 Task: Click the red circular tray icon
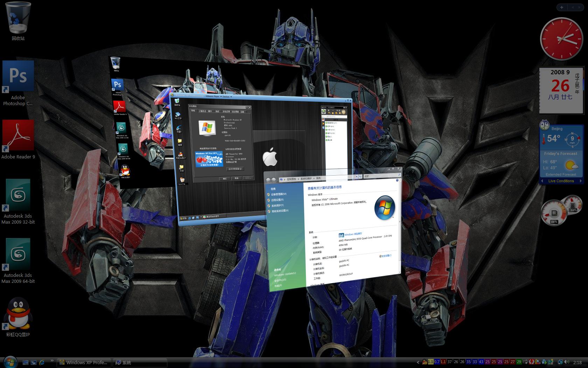[532, 362]
